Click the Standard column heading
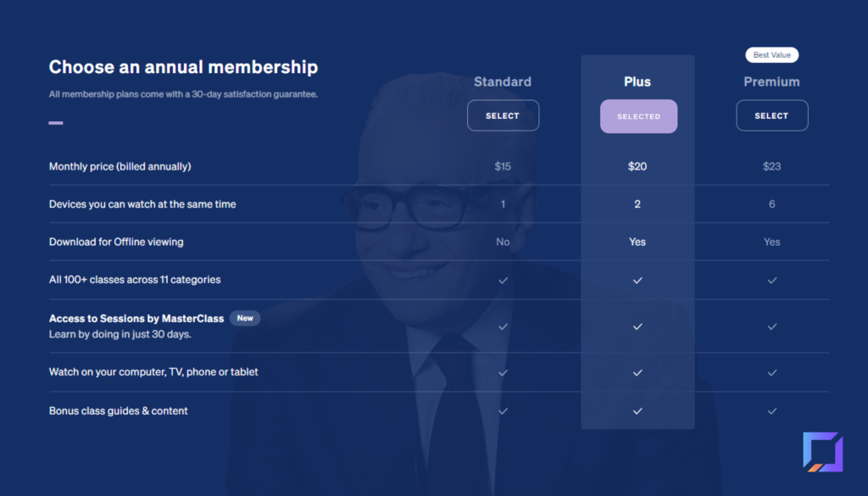868x496 pixels. coord(503,82)
